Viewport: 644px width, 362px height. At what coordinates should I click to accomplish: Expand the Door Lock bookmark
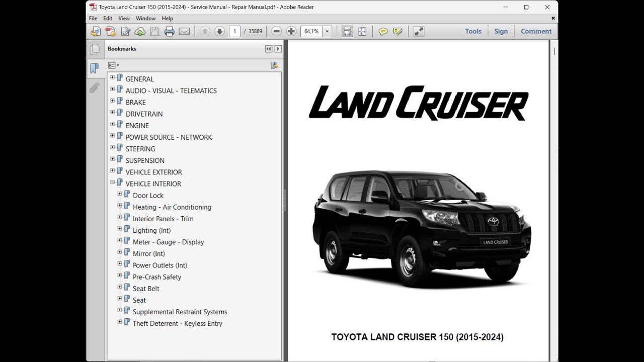[x=120, y=194]
